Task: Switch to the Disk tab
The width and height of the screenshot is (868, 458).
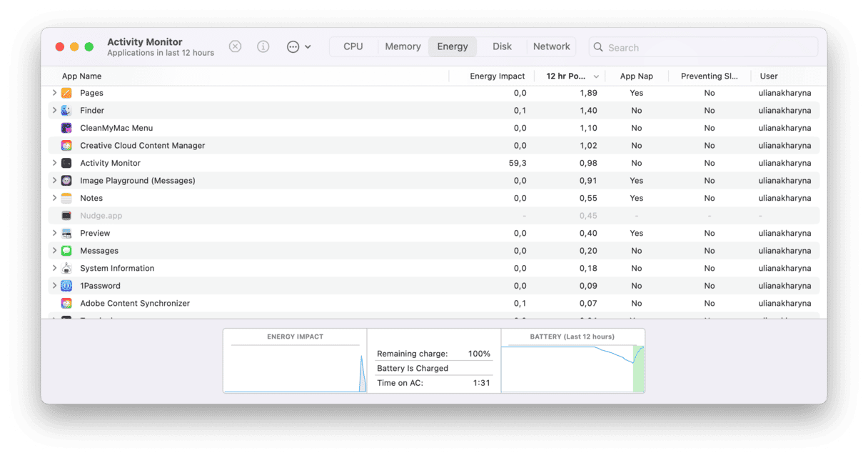Action: click(x=502, y=46)
